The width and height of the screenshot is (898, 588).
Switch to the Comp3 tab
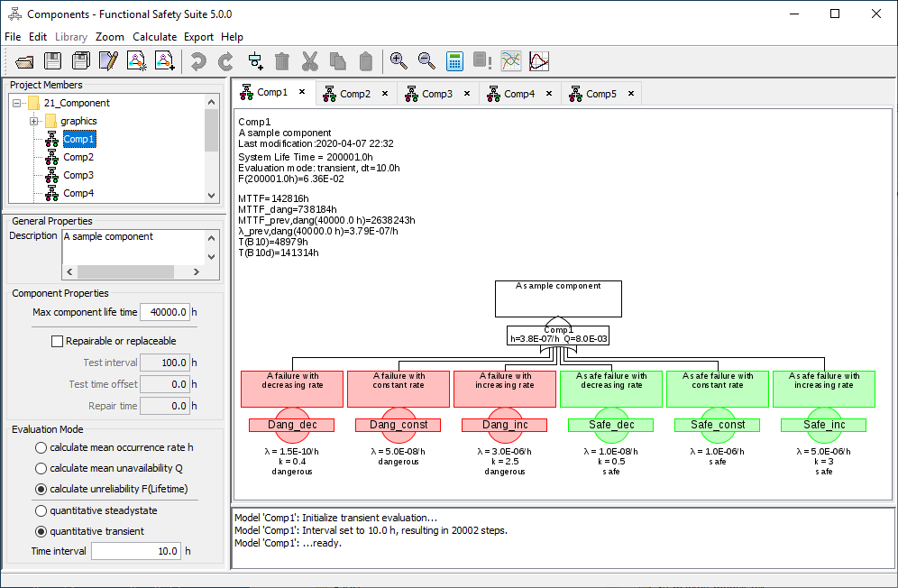[436, 94]
